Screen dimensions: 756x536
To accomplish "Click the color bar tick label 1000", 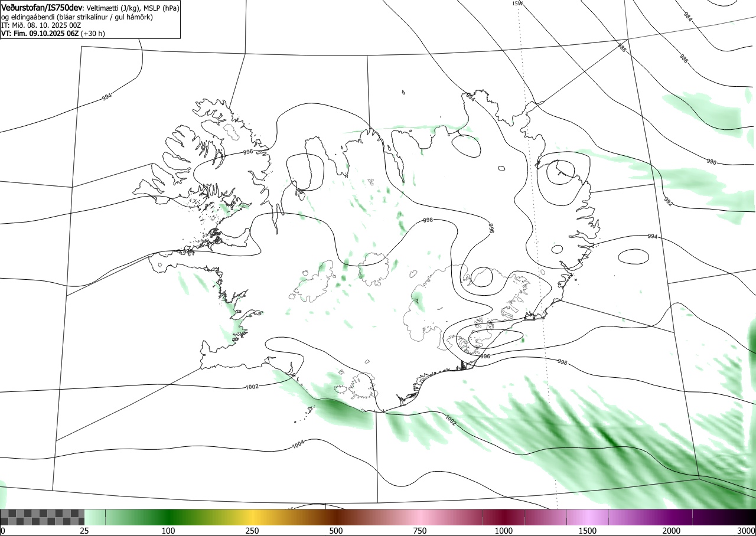I will 504,531.
